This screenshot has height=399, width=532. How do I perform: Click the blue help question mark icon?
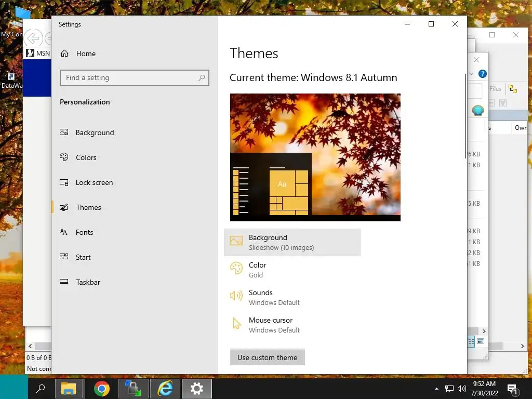483,74
